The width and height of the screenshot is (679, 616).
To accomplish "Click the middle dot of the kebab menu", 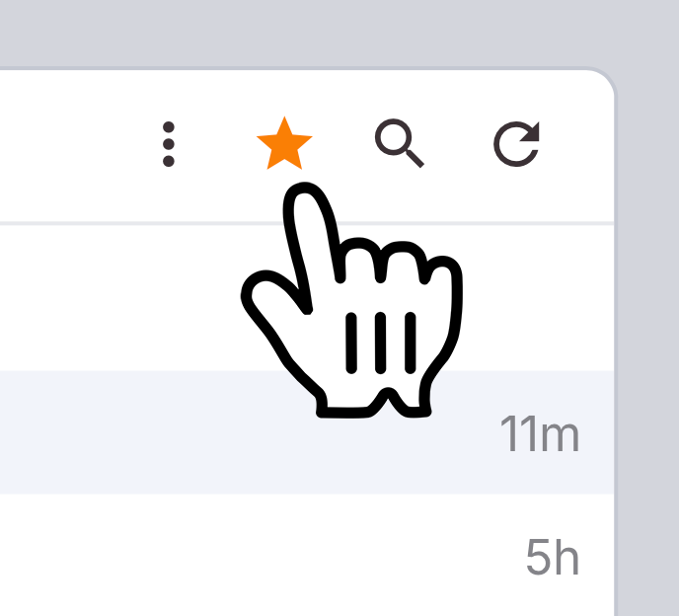I will click(169, 144).
